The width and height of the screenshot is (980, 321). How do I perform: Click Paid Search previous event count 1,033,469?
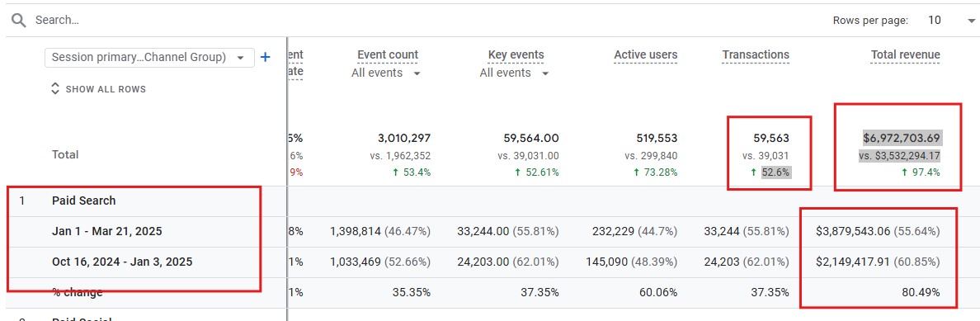[356, 262]
